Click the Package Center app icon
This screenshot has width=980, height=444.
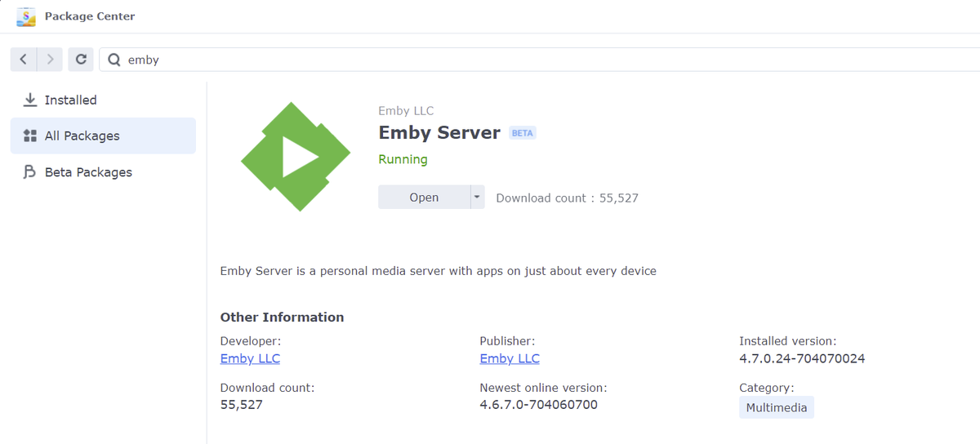point(26,16)
